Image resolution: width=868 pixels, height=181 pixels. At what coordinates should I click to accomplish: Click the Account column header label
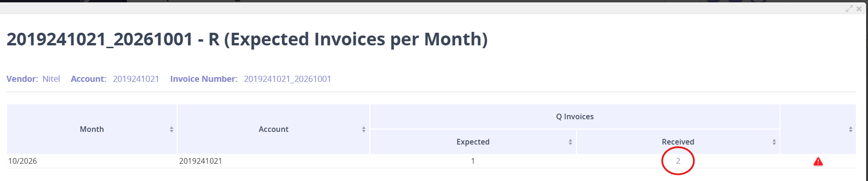click(274, 129)
